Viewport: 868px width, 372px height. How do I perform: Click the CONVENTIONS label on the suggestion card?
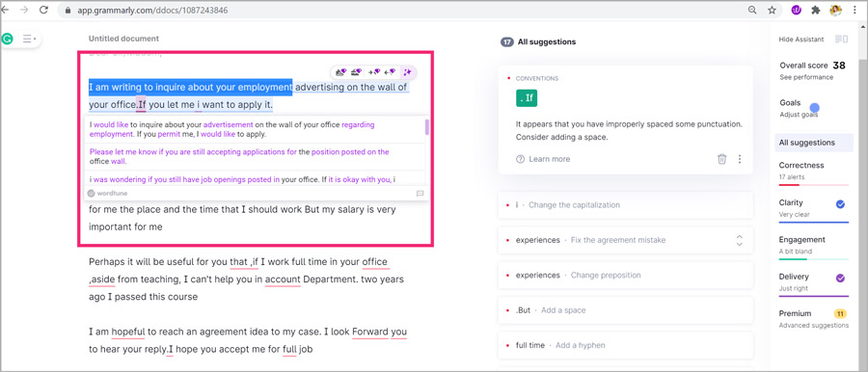536,79
